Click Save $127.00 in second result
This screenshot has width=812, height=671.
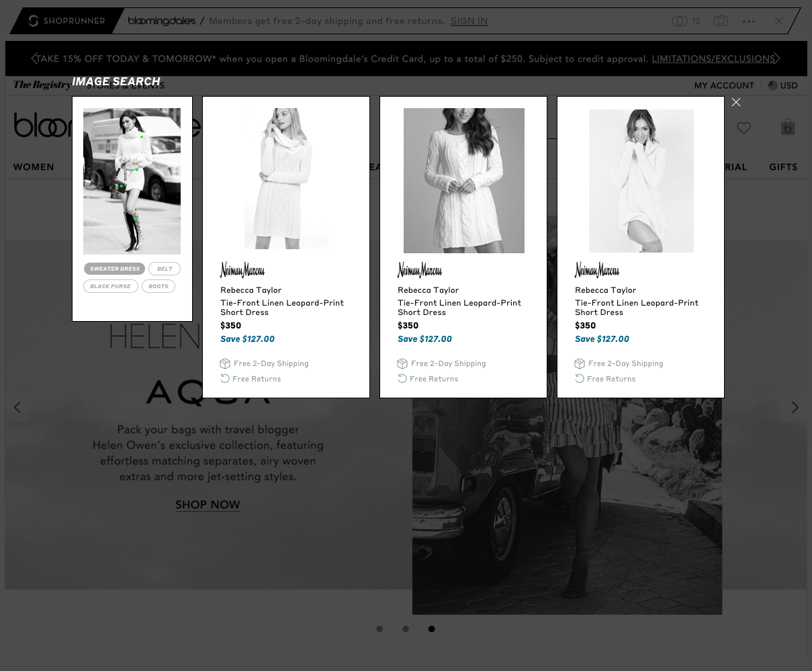pos(424,339)
